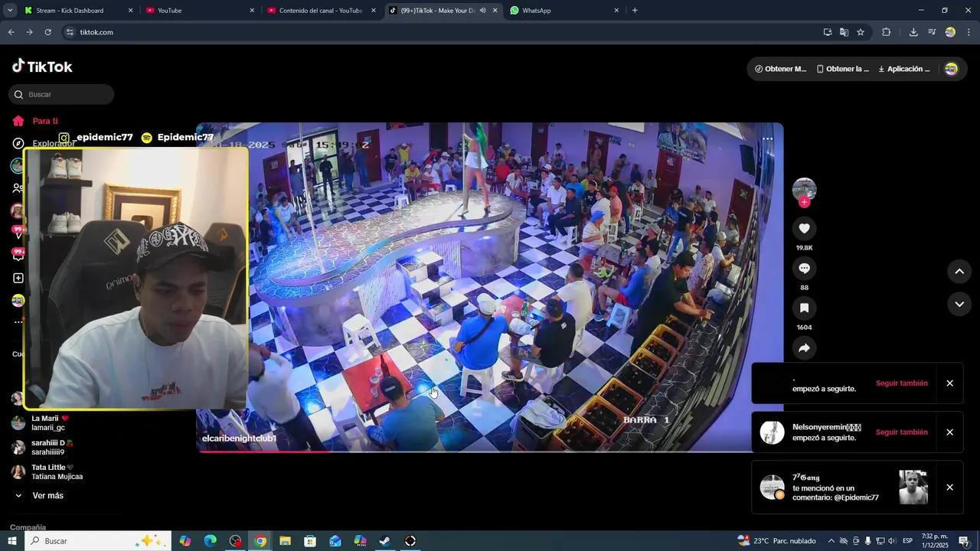This screenshot has width=980, height=551.
Task: Open the video comments icon
Action: [x=804, y=269]
